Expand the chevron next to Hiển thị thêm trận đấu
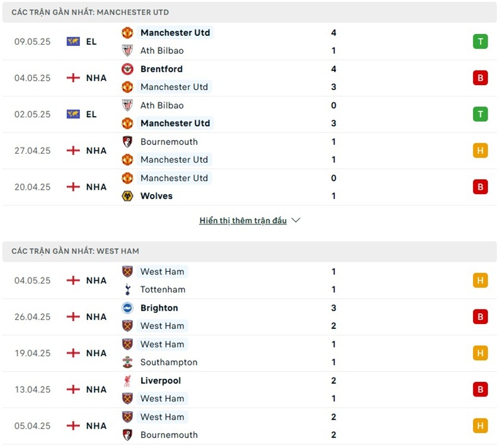 pyautogui.click(x=296, y=221)
